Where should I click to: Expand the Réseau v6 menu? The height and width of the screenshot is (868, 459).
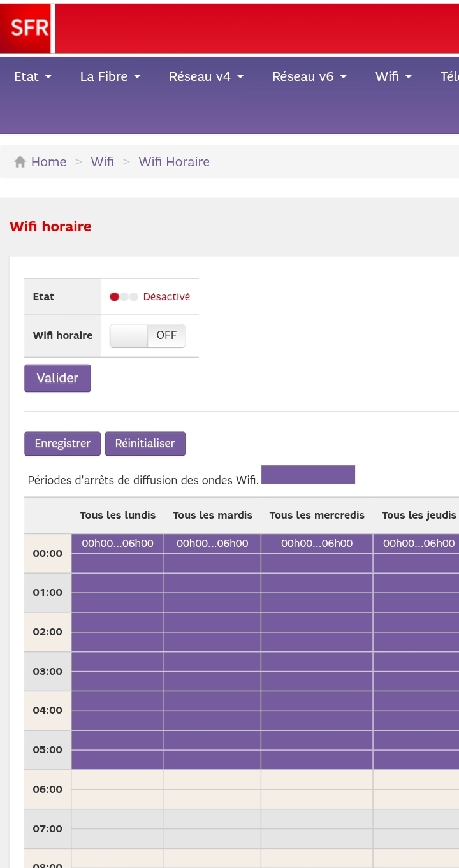(309, 76)
